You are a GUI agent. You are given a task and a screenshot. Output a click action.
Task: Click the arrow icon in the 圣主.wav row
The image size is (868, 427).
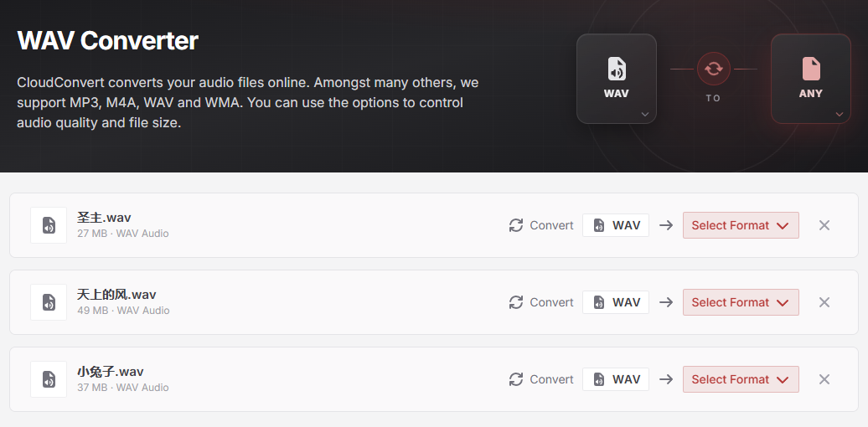pos(666,225)
